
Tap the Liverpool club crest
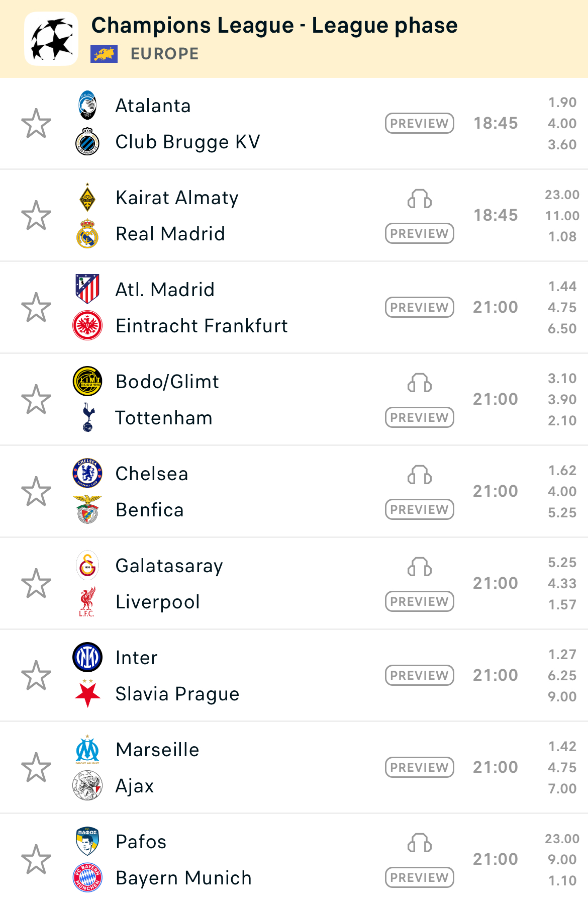pos(87,602)
